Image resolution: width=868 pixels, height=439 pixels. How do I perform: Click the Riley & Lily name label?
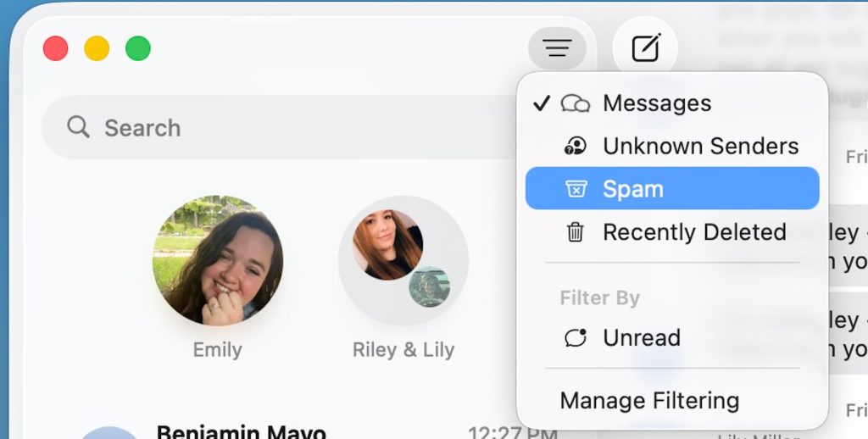click(403, 350)
